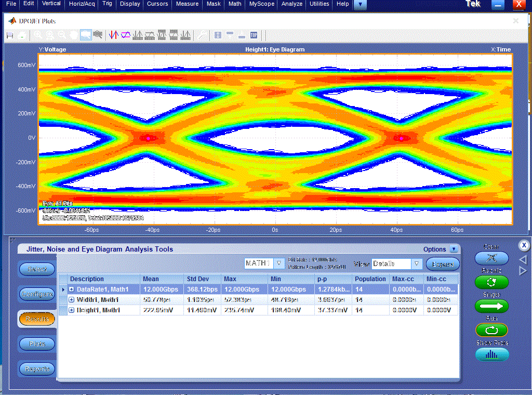Expand the DataRate1, Math1 row
This screenshot has width=532, height=395.
click(x=72, y=289)
